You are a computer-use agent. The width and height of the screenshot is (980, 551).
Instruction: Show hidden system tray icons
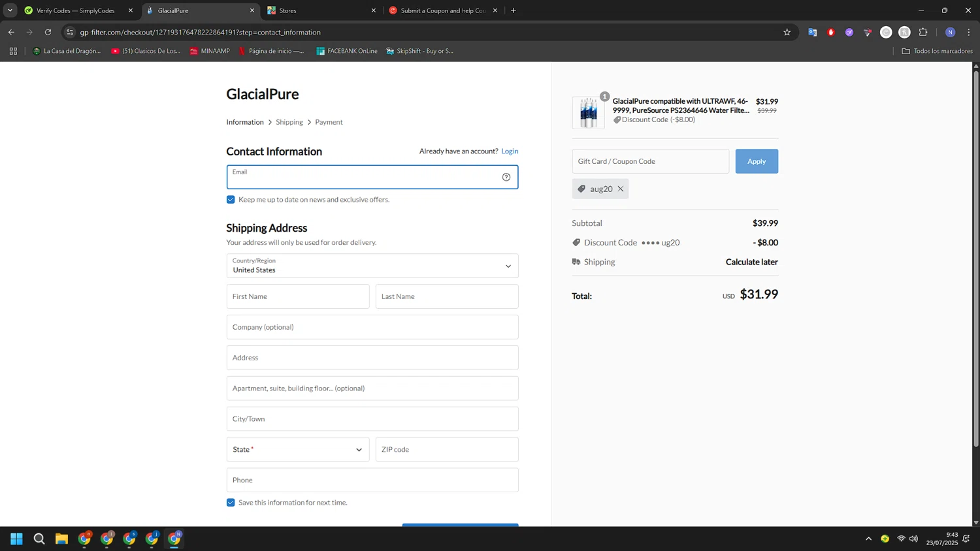coord(868,539)
